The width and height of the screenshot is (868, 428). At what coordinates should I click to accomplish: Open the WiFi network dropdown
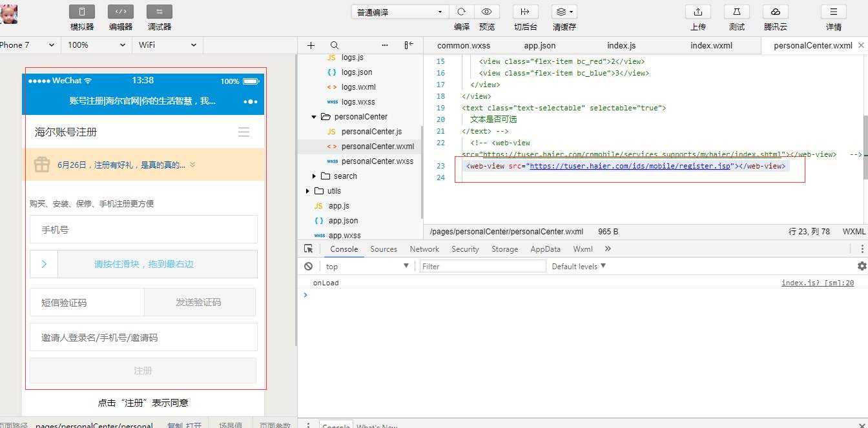tap(167, 45)
